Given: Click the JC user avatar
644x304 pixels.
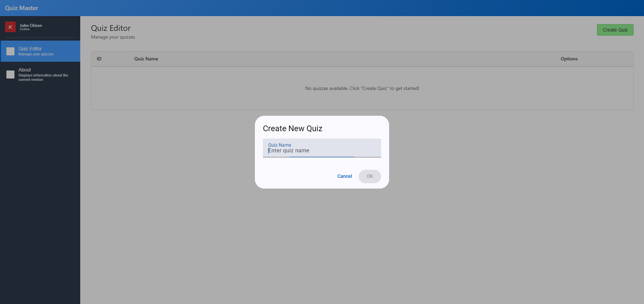Looking at the screenshot, I should 10,27.
